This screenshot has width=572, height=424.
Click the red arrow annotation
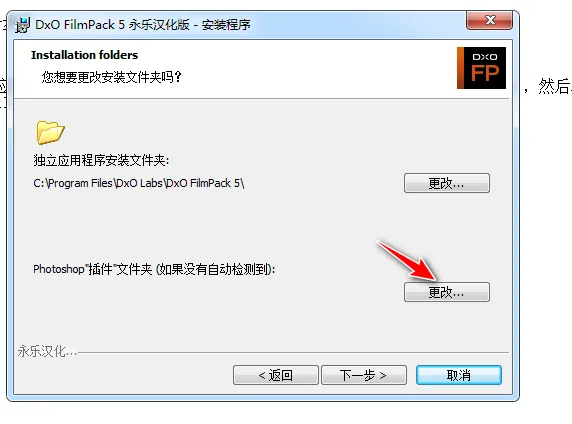[x=407, y=261]
